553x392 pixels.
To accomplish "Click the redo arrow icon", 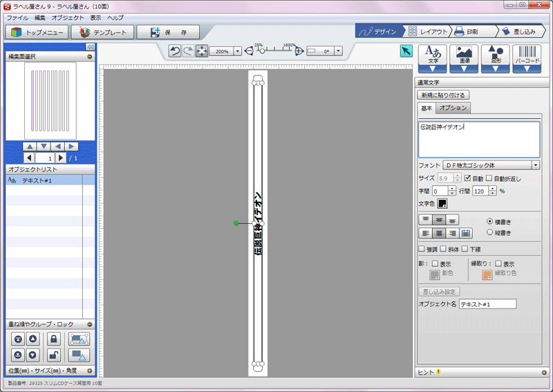I will (x=188, y=51).
